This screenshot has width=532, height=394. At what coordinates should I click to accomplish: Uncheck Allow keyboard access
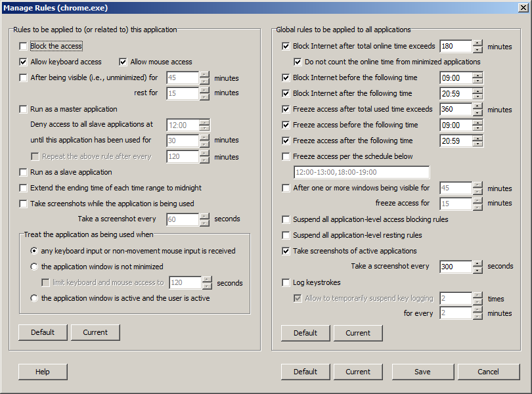coord(23,62)
